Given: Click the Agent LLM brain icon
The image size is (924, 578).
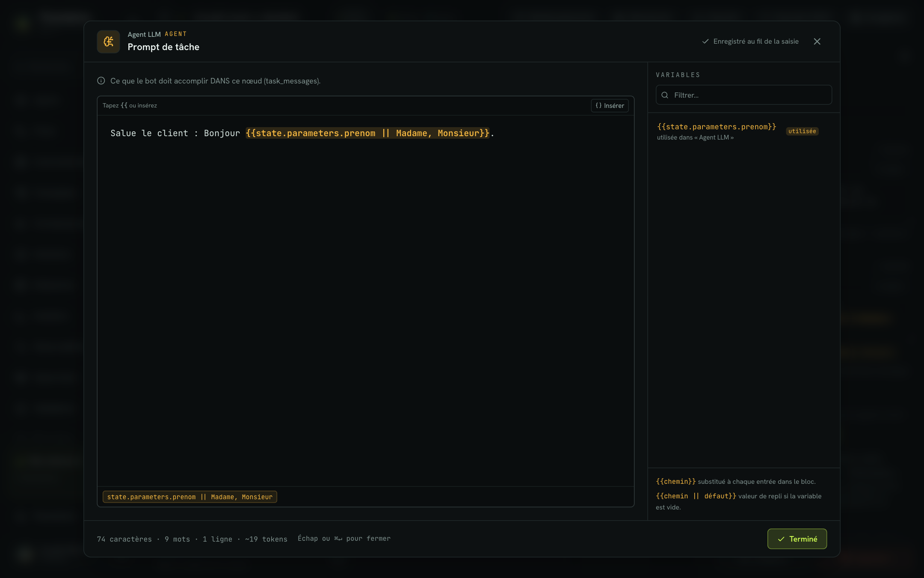Looking at the screenshot, I should 108,42.
